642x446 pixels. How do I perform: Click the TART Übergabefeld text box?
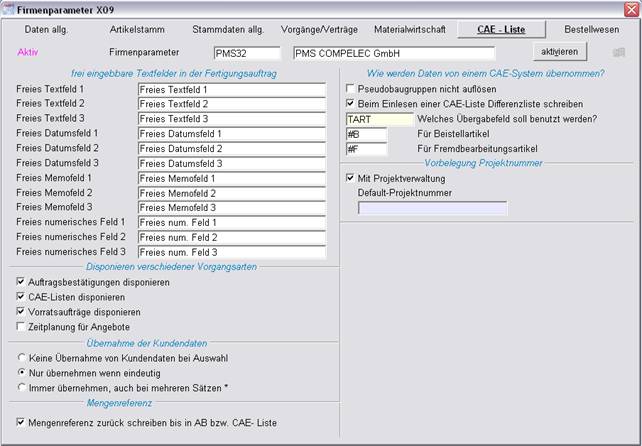(377, 119)
